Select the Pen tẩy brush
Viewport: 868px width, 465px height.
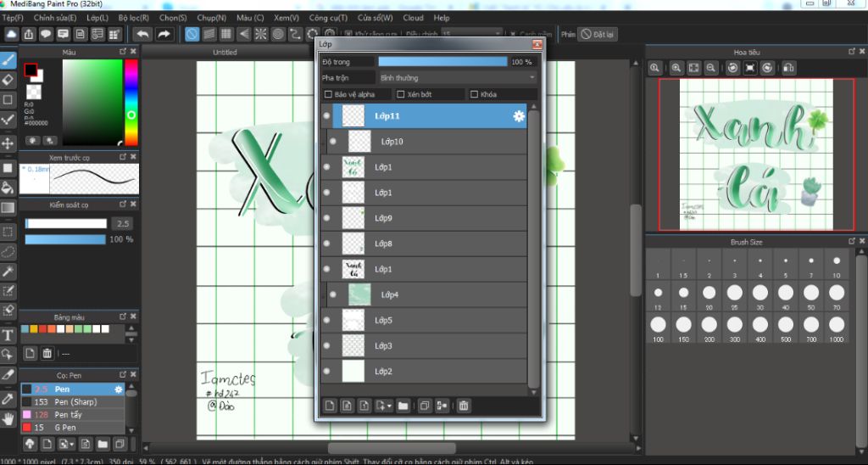[73, 415]
